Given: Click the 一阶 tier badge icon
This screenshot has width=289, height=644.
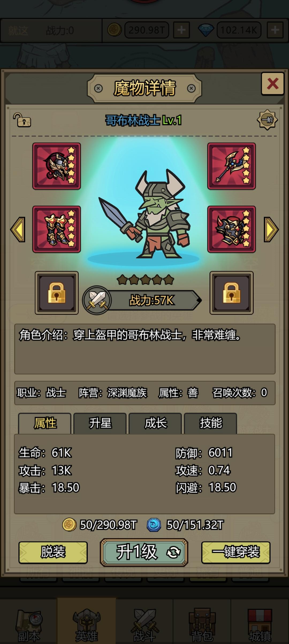Looking at the screenshot, I should tap(267, 120).
